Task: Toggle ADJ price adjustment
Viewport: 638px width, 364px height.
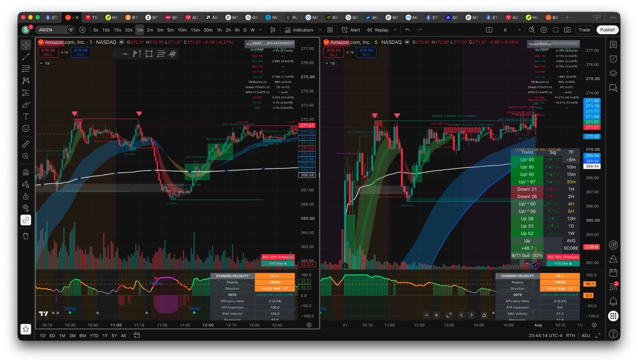Action: (x=586, y=336)
